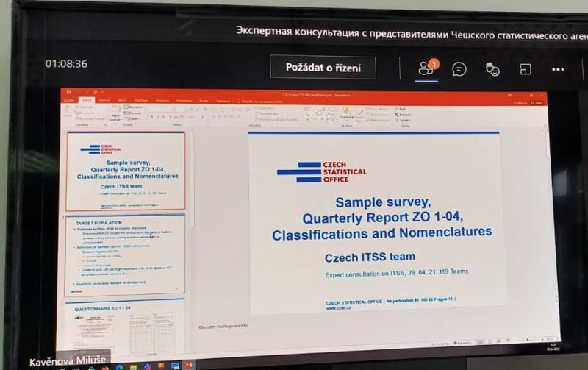Click the Požádat o řízení button

323,68
